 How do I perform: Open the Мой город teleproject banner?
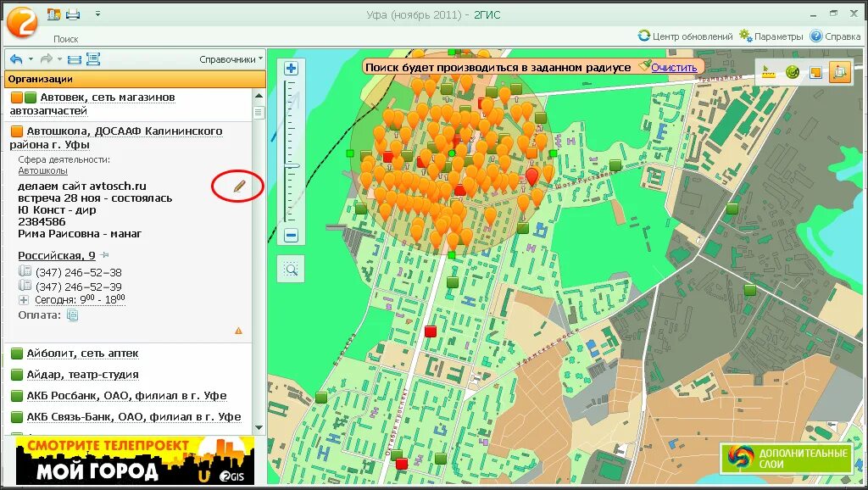tap(135, 460)
